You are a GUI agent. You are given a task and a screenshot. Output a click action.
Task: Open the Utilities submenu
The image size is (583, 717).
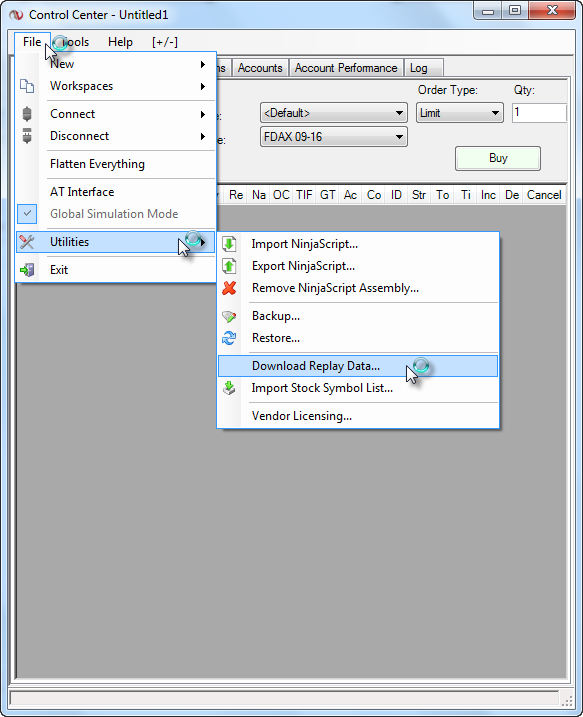[x=115, y=242]
